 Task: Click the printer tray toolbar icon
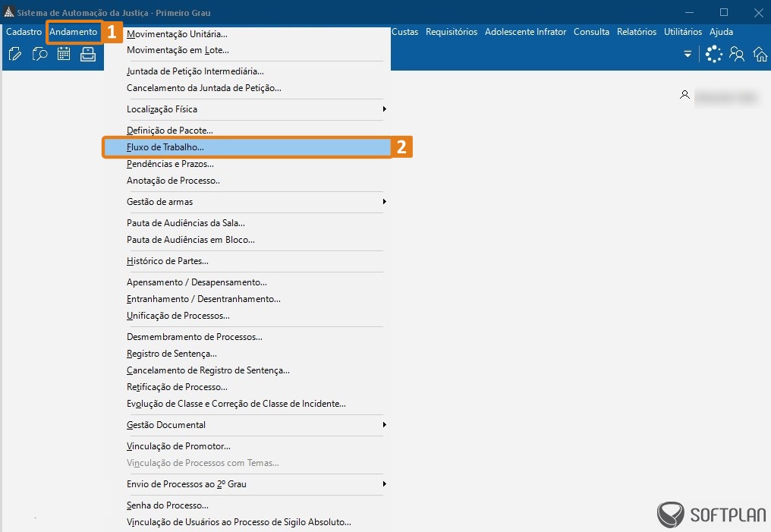(x=88, y=54)
